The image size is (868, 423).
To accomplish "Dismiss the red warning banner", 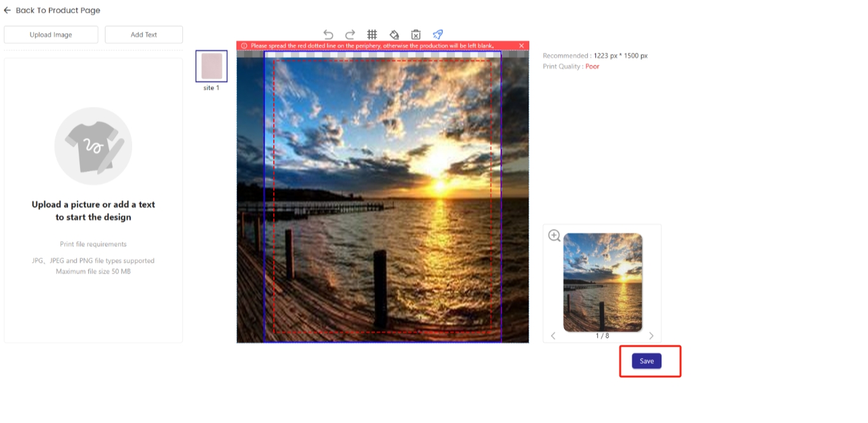I will [522, 46].
